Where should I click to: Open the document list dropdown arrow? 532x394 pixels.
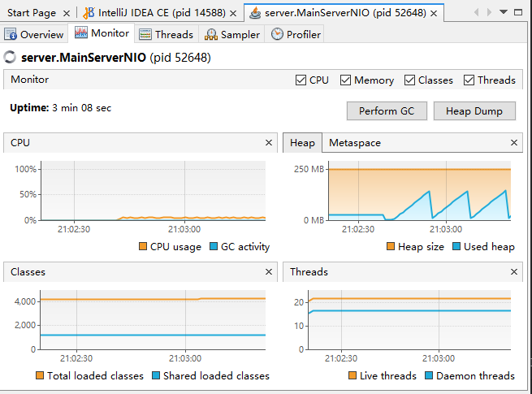[x=504, y=13]
